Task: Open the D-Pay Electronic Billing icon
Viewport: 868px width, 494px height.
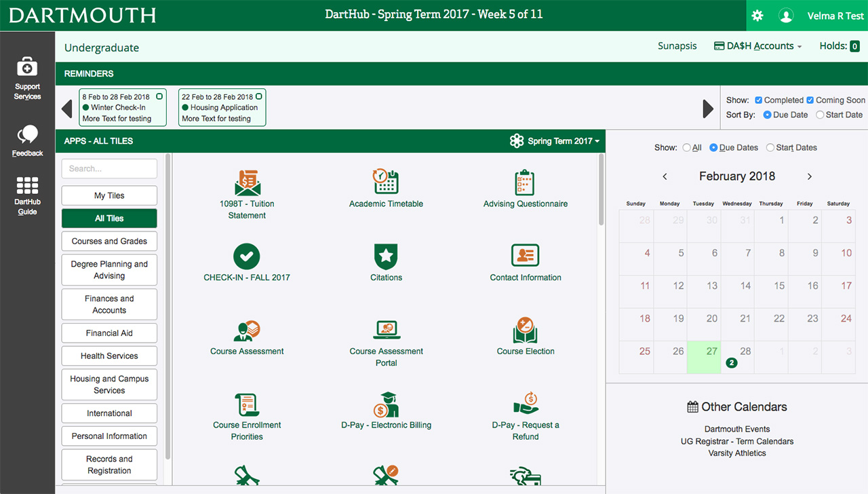Action: tap(386, 404)
